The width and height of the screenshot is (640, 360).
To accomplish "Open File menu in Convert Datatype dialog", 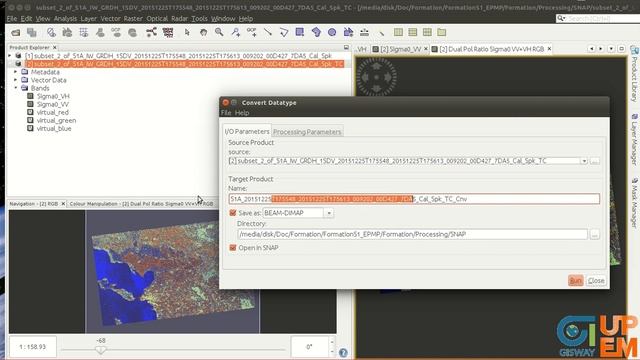I will pos(226,113).
